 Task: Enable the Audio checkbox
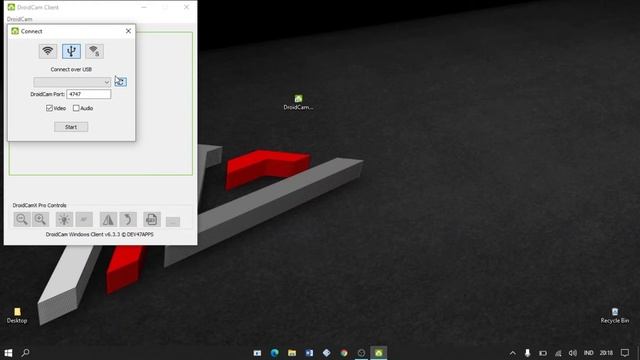tap(76, 108)
